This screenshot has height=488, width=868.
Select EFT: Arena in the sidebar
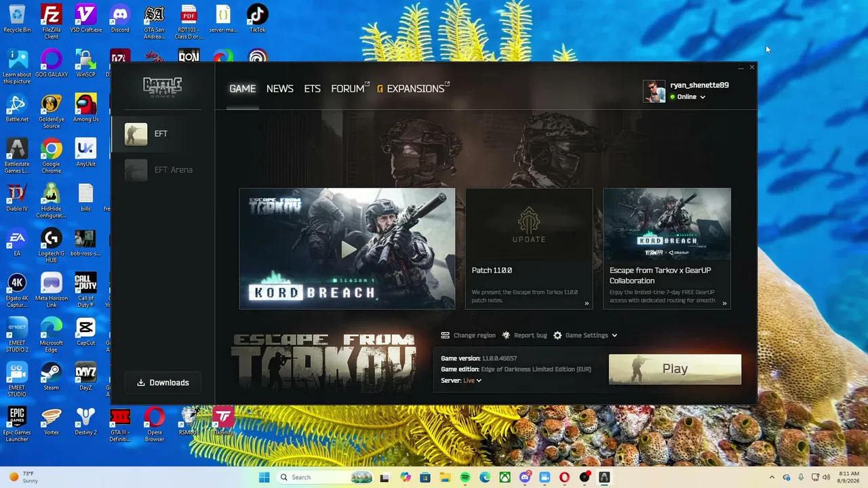click(x=163, y=169)
